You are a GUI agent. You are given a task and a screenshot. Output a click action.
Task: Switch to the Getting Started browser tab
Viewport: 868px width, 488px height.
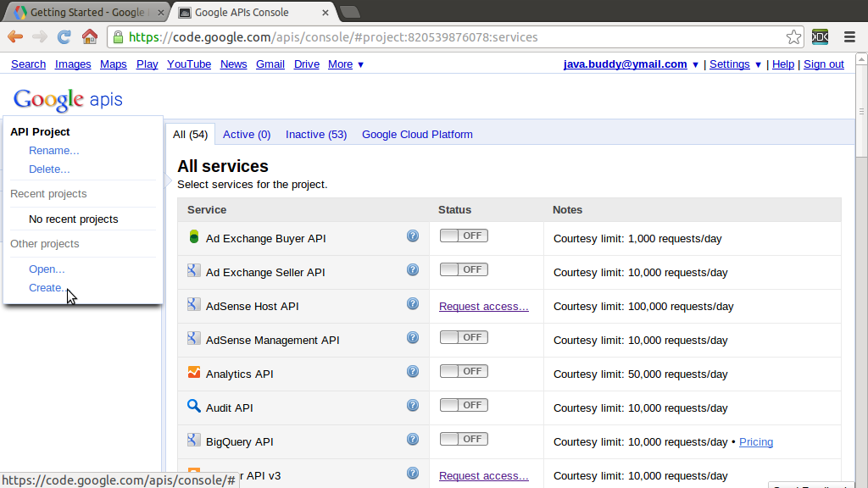(87, 12)
